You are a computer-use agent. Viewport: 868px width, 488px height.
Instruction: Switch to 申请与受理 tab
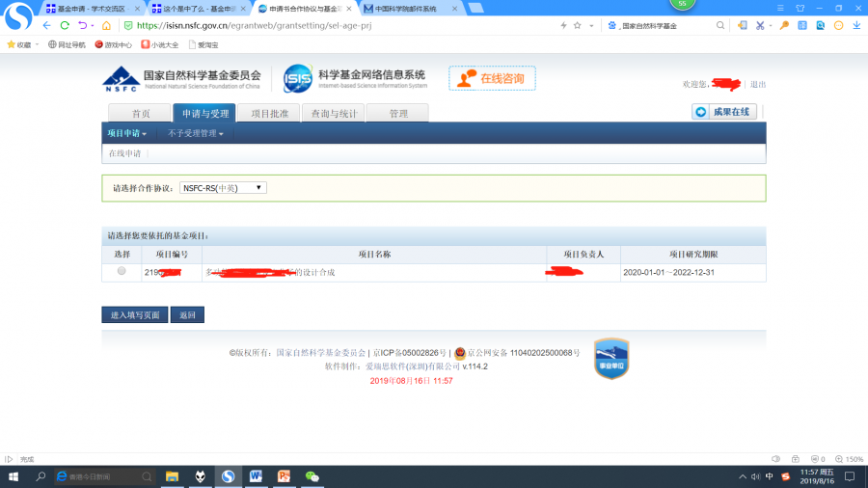tap(204, 114)
